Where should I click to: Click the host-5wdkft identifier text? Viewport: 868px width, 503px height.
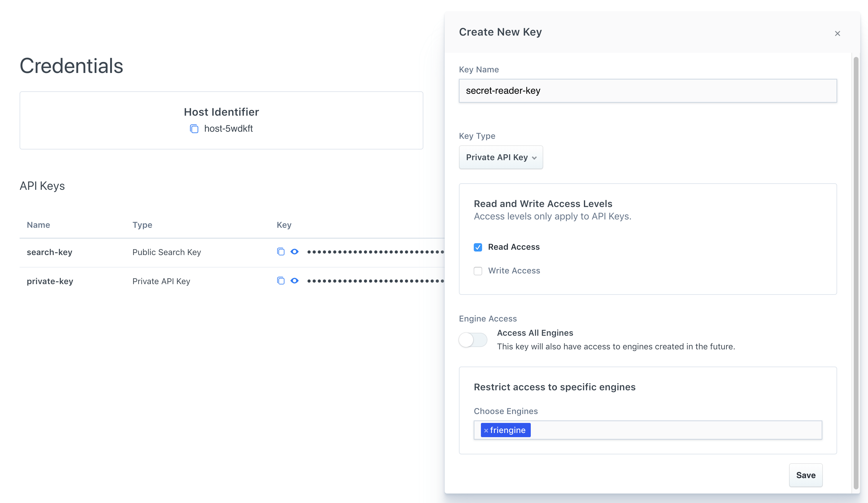[x=228, y=129]
